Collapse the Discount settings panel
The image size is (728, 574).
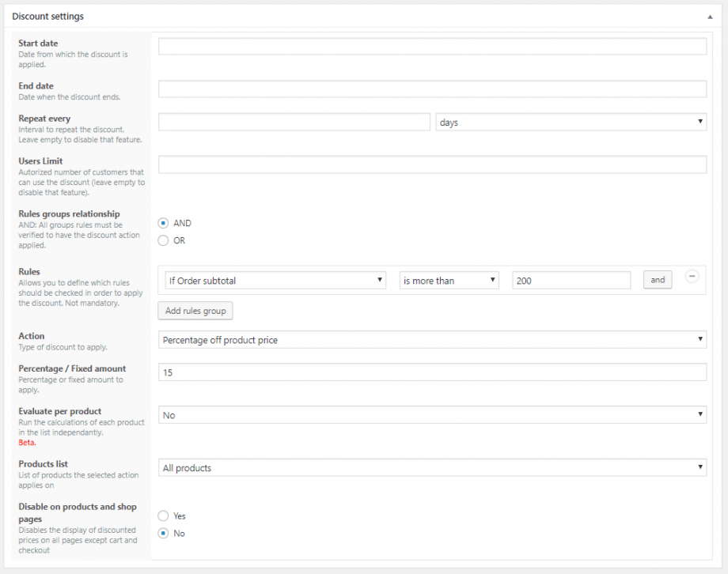tap(710, 16)
